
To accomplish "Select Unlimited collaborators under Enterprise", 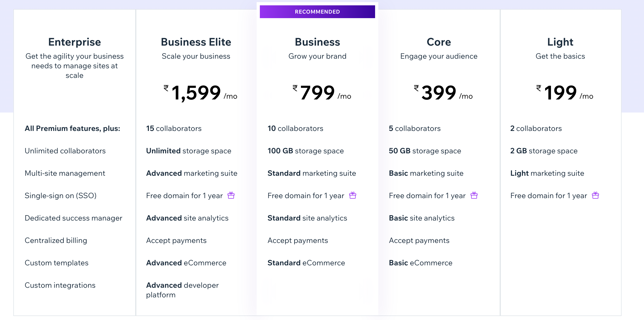I will [65, 151].
